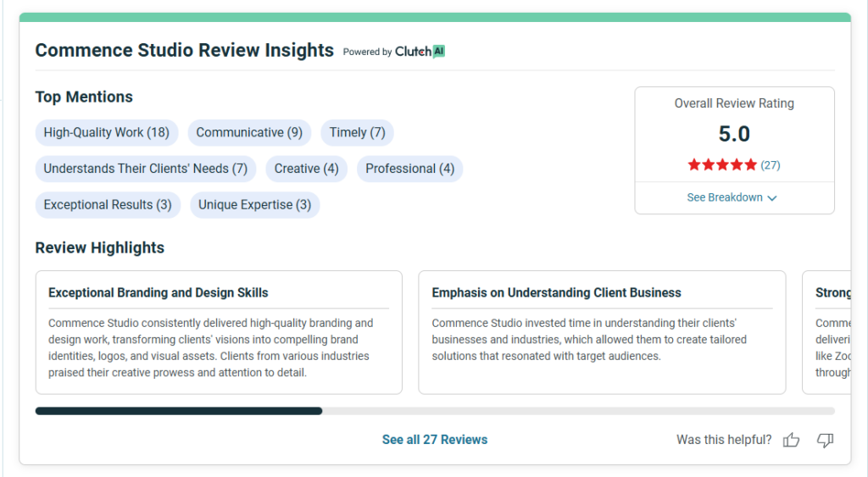The image size is (868, 477).
Task: Click the Was this helpful? text
Action: (724, 440)
